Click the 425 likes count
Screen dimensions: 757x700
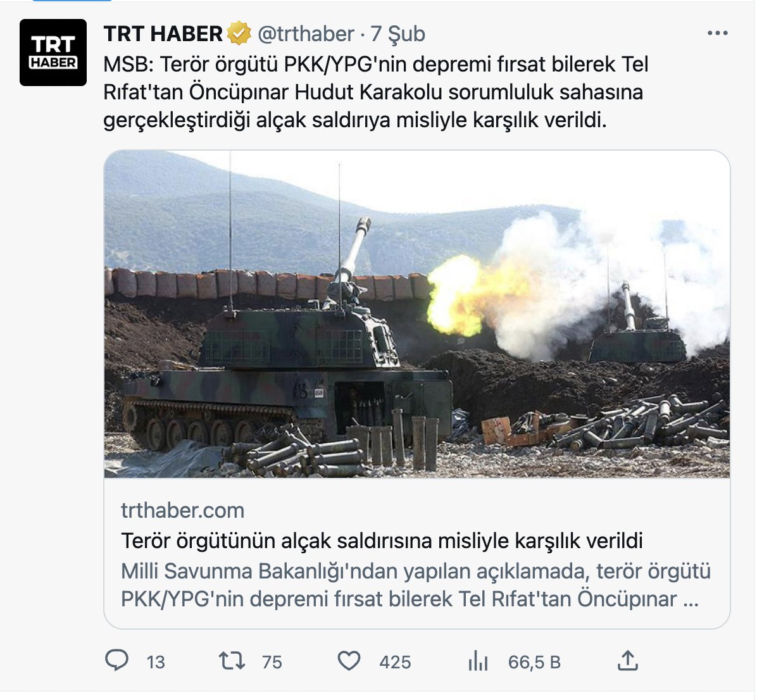pyautogui.click(x=395, y=662)
